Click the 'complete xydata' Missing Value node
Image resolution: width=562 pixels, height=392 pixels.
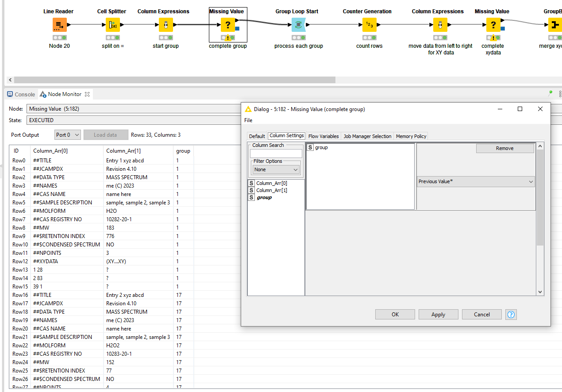(x=493, y=25)
